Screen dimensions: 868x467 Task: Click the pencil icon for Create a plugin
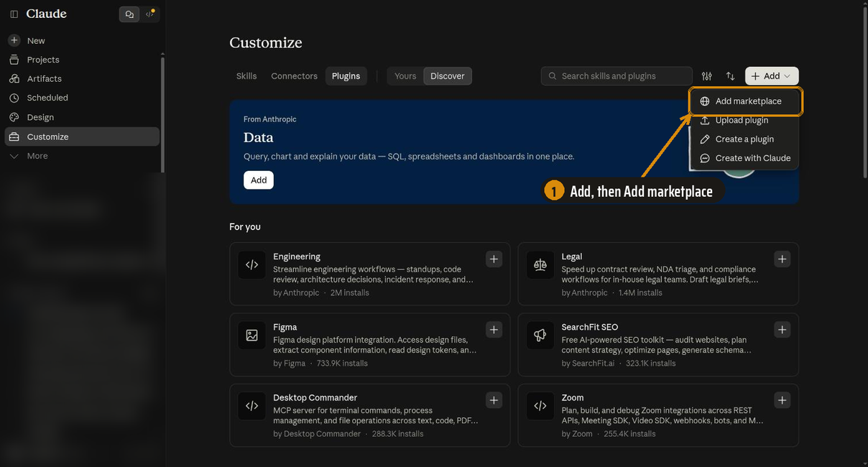(x=705, y=139)
